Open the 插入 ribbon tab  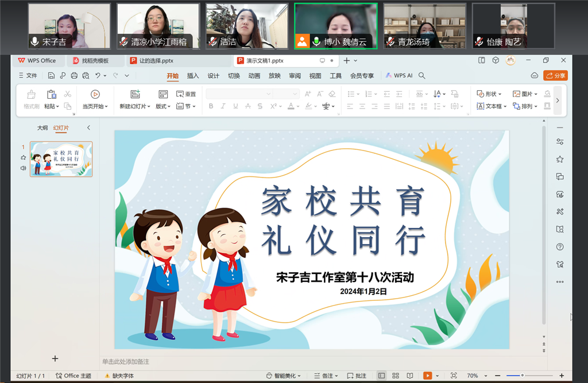193,76
